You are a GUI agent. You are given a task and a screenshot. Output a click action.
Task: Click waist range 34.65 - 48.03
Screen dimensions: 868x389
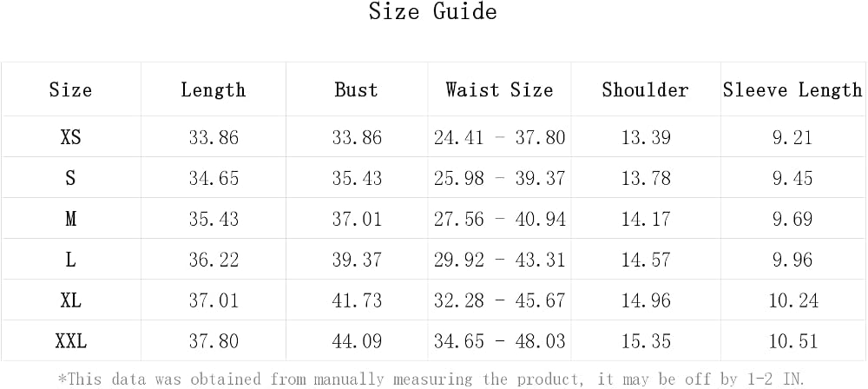500,341
